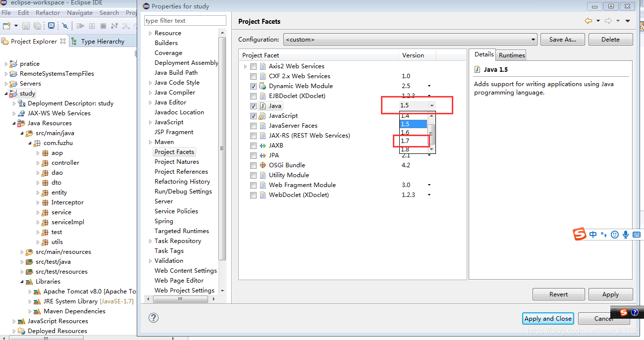The width and height of the screenshot is (644, 340).
Task: Click the Step Into debug toolbar icon
Action: [x=126, y=26]
